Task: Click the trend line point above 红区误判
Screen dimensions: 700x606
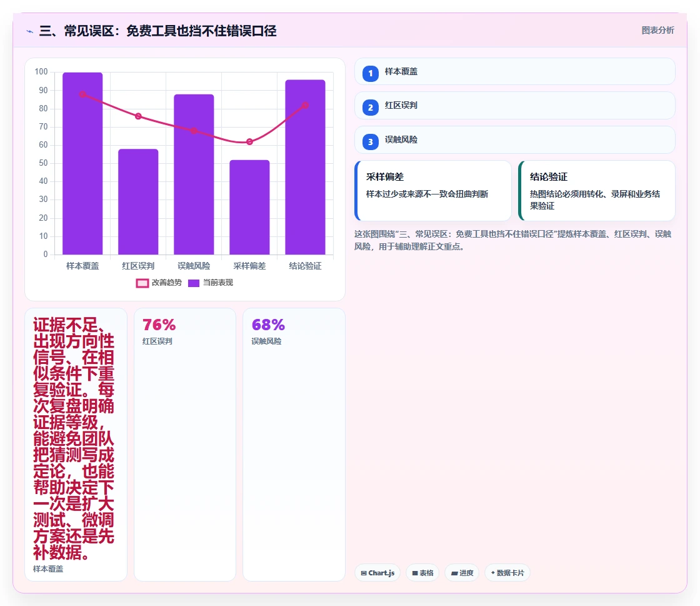Action: pyautogui.click(x=138, y=116)
